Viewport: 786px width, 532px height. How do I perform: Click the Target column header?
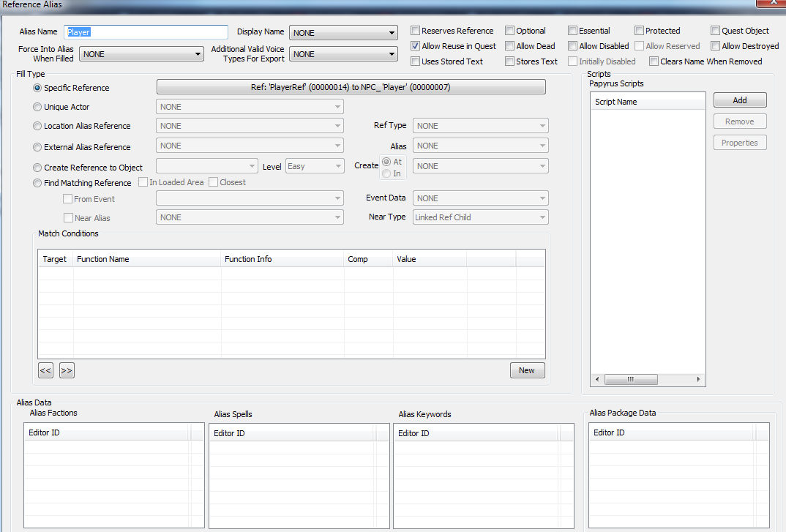pos(56,259)
